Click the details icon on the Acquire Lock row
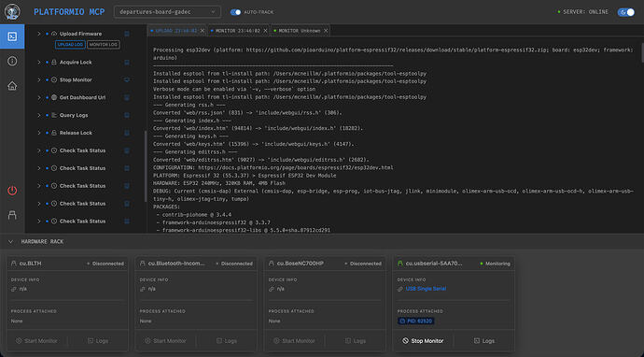The width and height of the screenshot is (644, 357). 127,63
